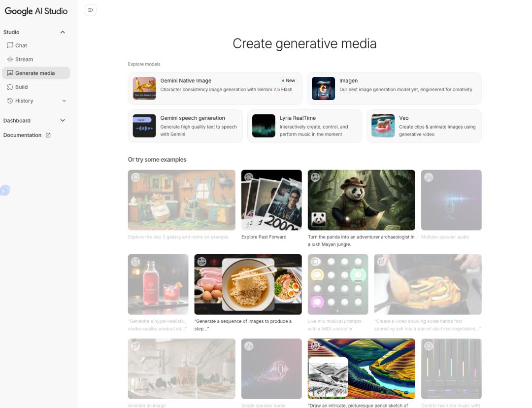
Task: Open the Animate an image example
Action: pos(181,369)
